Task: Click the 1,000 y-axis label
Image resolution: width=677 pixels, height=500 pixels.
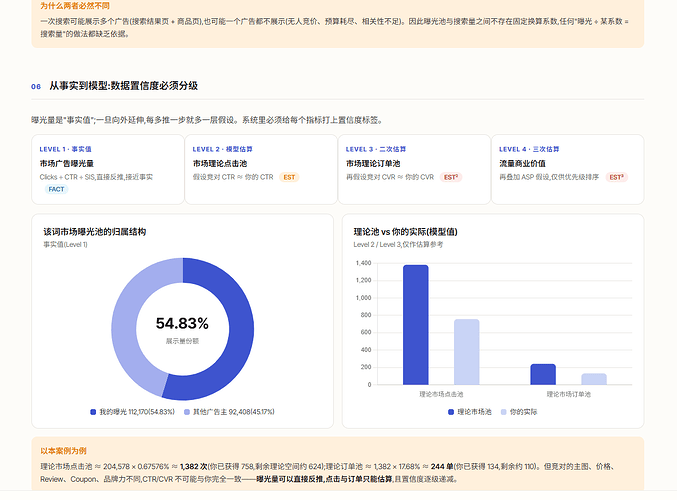Action: (x=363, y=298)
